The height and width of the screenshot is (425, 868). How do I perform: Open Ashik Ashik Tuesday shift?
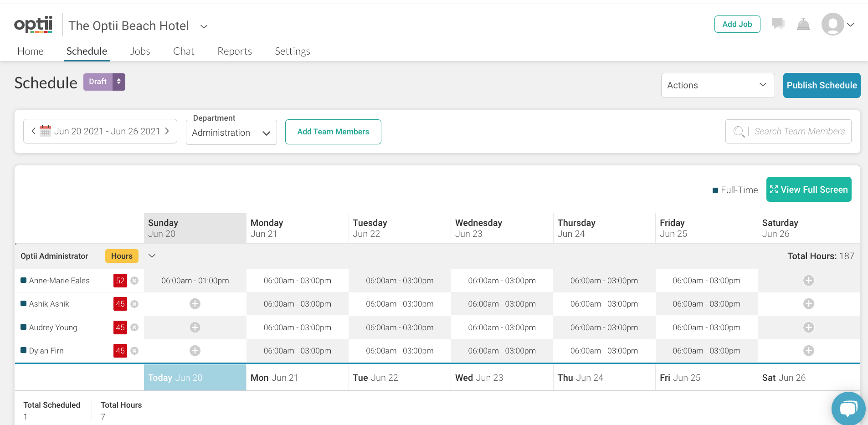tap(400, 304)
